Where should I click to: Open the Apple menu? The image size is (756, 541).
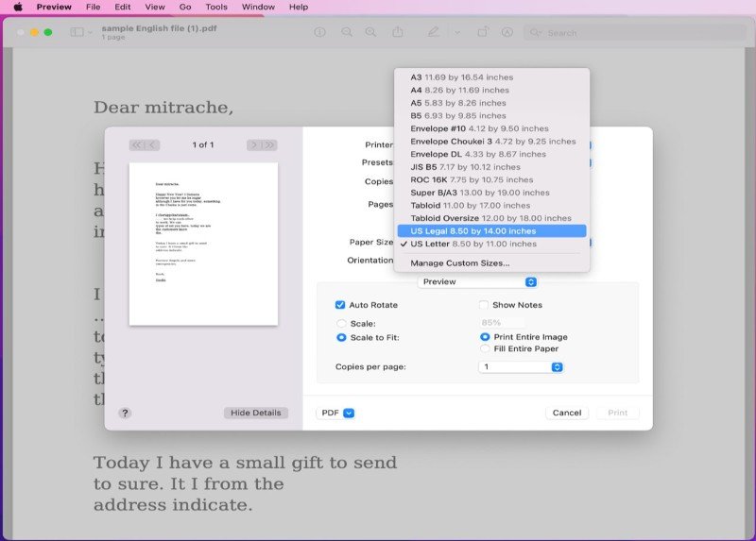18,7
